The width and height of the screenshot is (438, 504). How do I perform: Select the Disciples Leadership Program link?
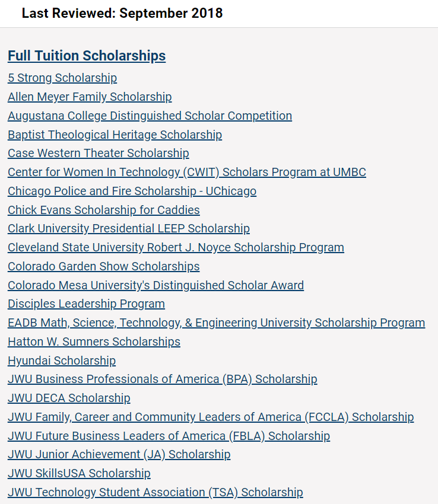pyautogui.click(x=86, y=304)
